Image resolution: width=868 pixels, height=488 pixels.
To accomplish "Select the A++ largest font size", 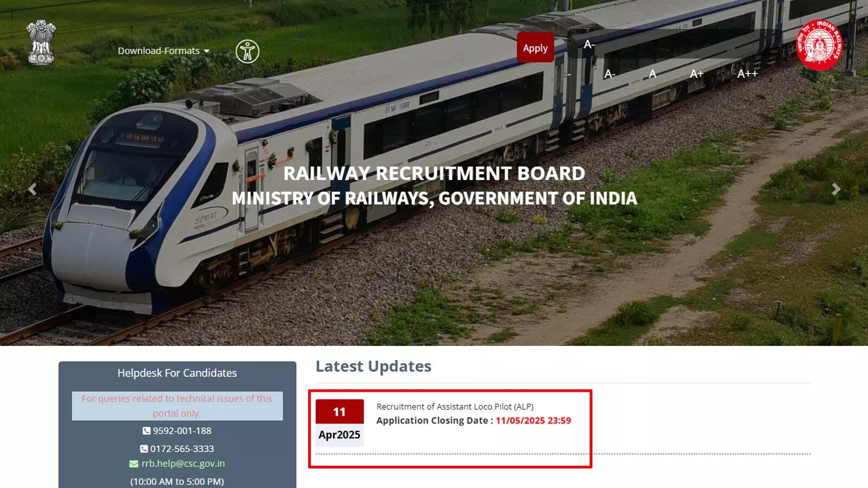I will pos(747,74).
